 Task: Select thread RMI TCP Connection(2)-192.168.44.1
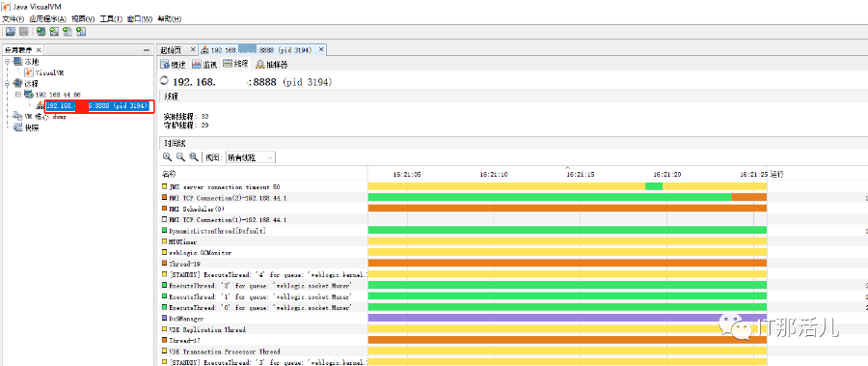pyautogui.click(x=228, y=198)
